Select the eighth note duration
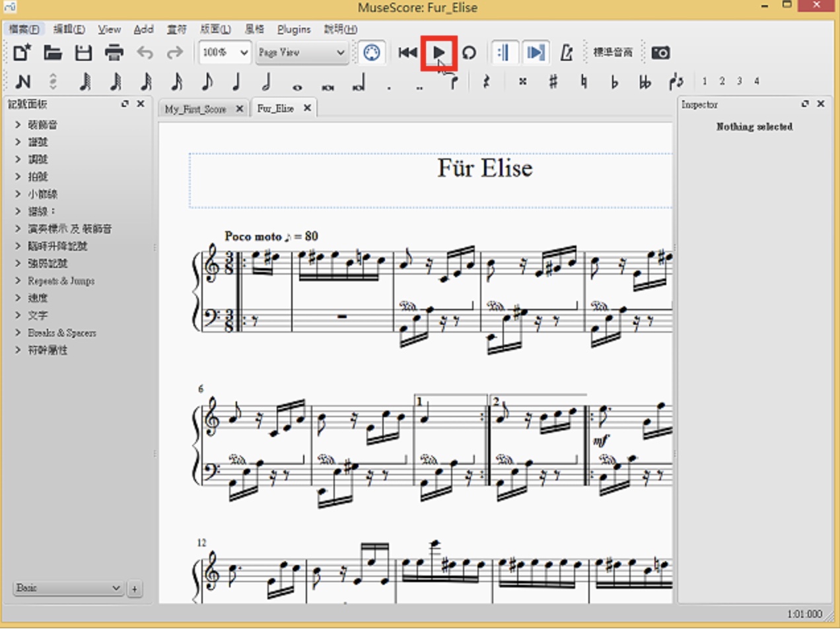This screenshot has height=631, width=840. (x=207, y=81)
